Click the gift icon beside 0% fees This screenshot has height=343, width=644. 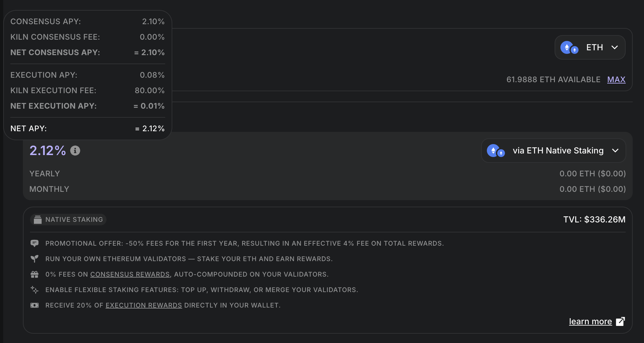point(35,274)
